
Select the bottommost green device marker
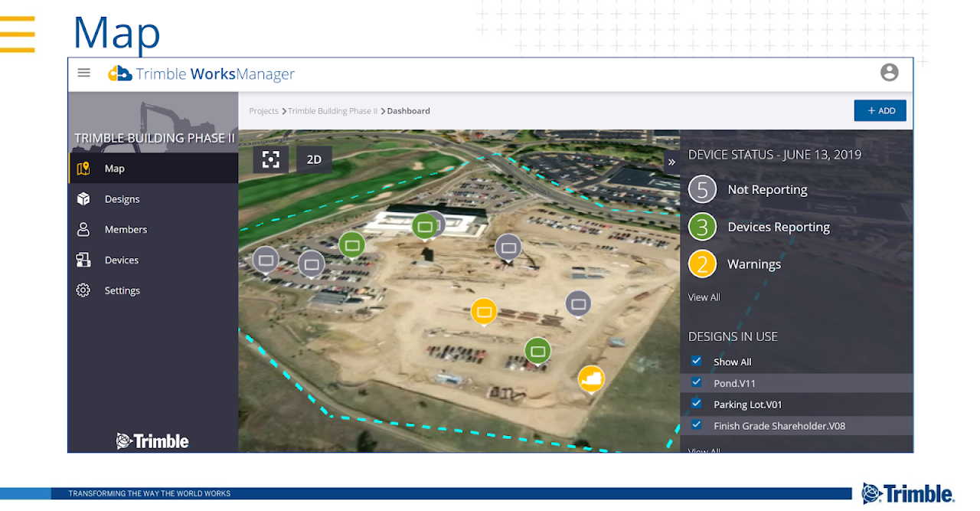(x=538, y=351)
